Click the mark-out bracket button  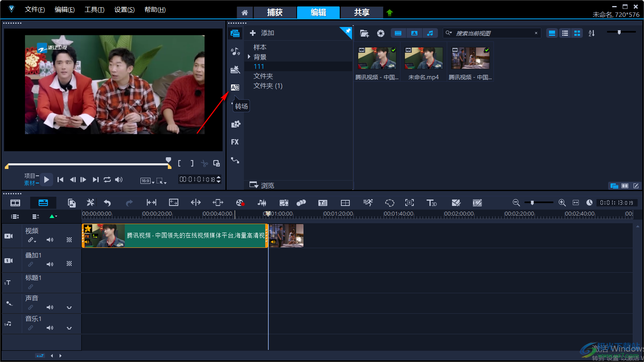(192, 163)
